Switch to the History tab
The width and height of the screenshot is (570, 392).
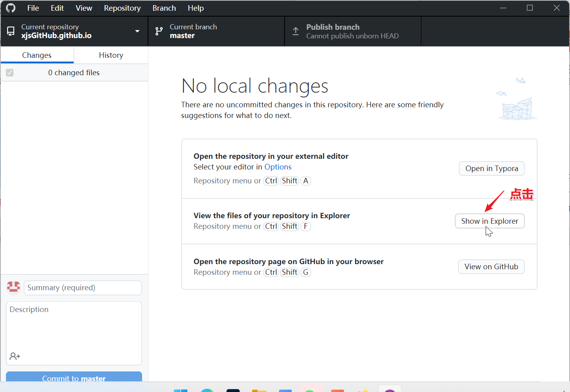[x=111, y=55]
